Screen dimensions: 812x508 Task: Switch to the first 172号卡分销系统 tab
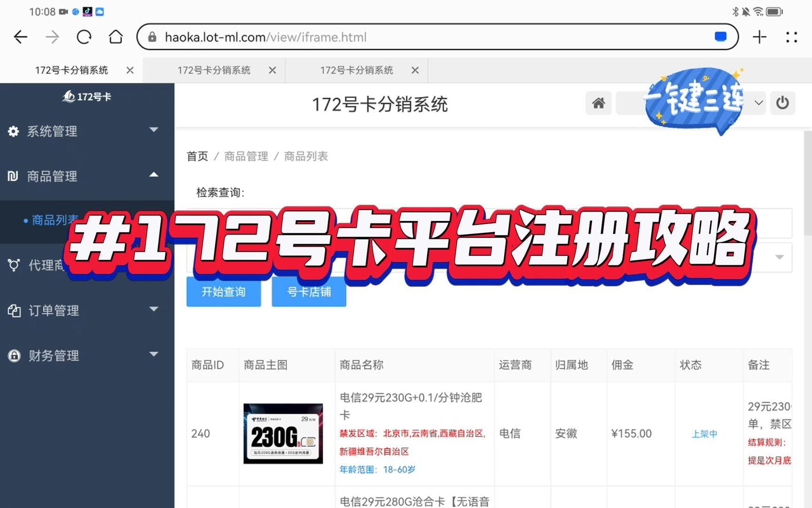click(x=71, y=70)
